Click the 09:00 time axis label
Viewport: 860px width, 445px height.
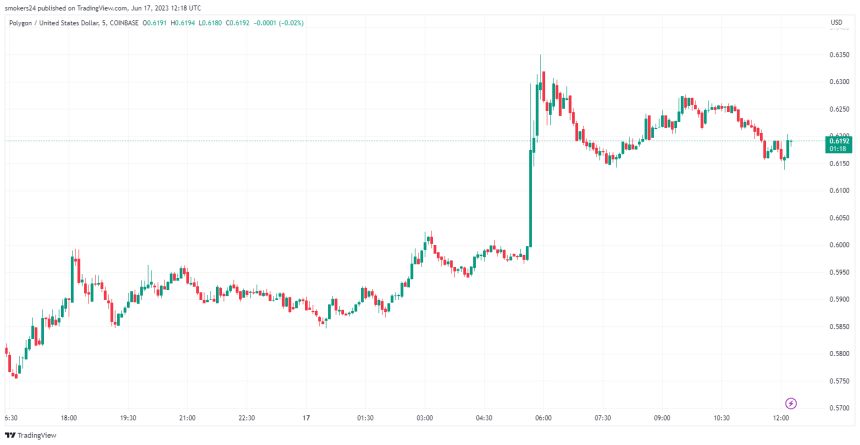(662, 417)
